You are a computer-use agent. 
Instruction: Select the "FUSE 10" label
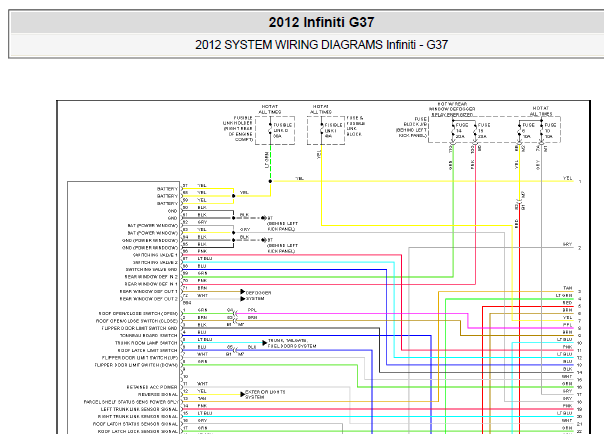coord(550,131)
